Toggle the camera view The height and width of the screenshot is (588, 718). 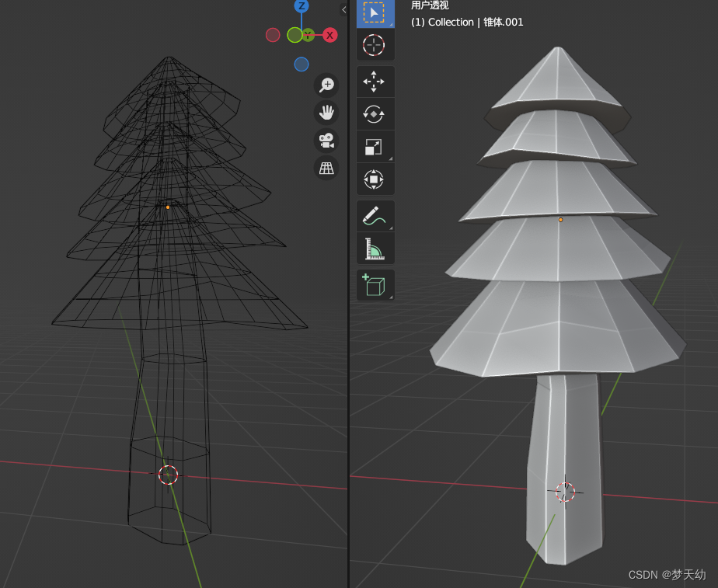point(326,141)
